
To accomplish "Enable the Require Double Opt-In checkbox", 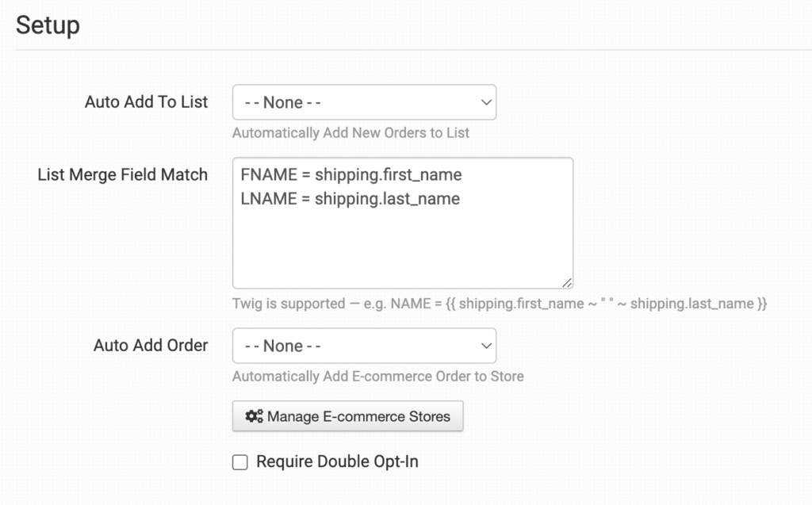I will [x=240, y=462].
